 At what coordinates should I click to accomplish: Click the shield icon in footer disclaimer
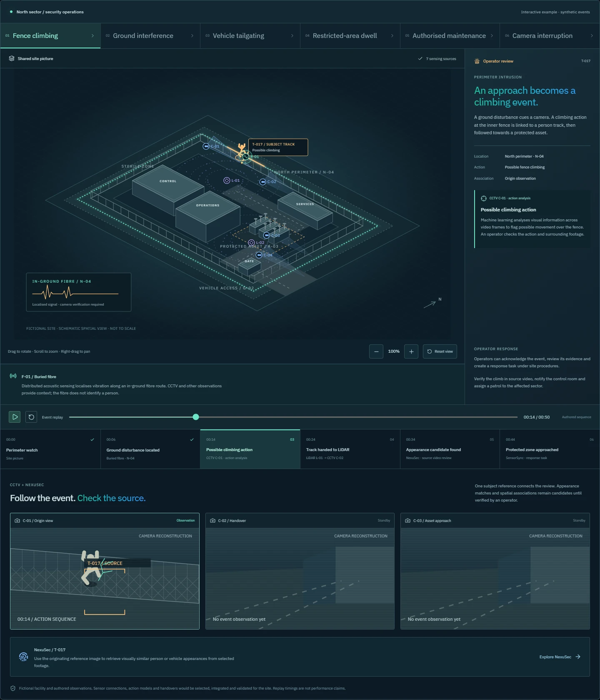pyautogui.click(x=12, y=688)
